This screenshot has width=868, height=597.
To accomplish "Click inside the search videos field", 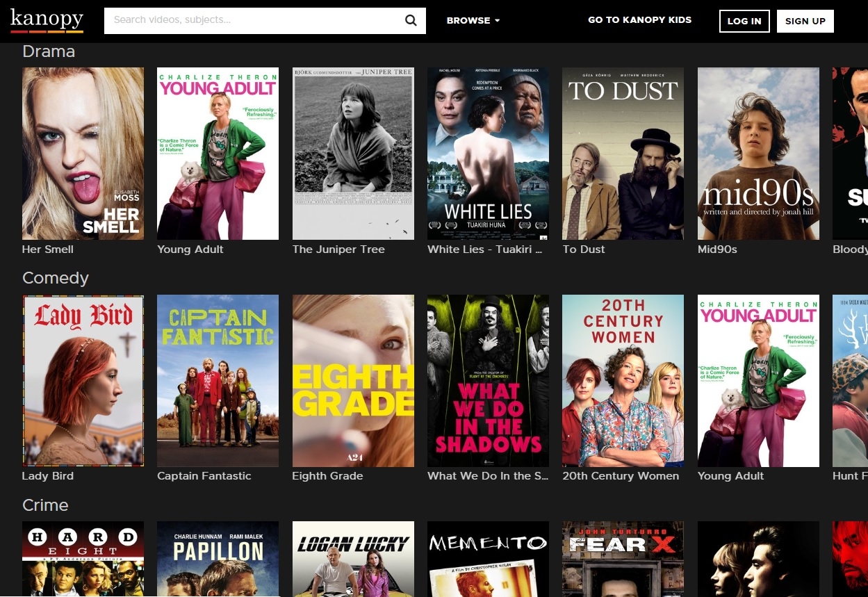I will (x=250, y=21).
